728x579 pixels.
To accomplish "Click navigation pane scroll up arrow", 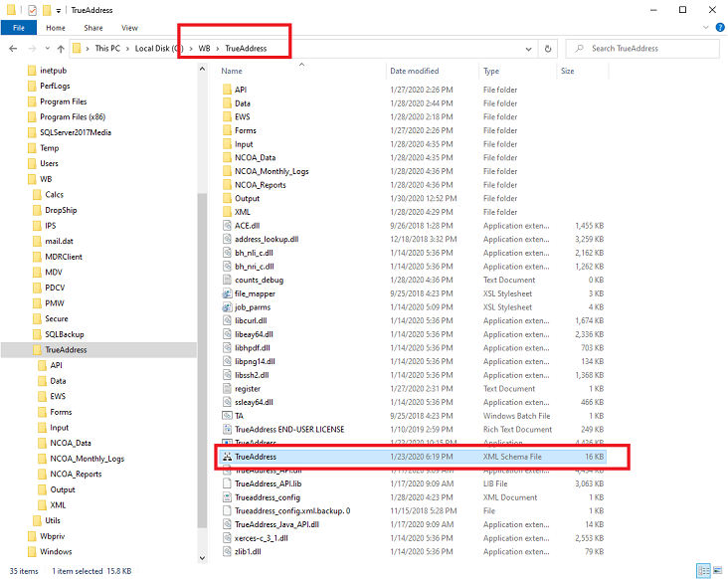I will coord(202,69).
